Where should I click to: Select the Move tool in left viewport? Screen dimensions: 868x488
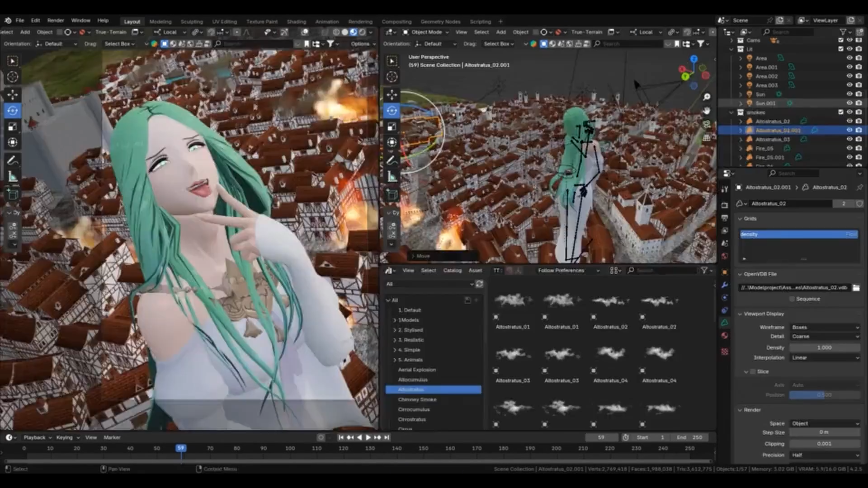tap(13, 94)
